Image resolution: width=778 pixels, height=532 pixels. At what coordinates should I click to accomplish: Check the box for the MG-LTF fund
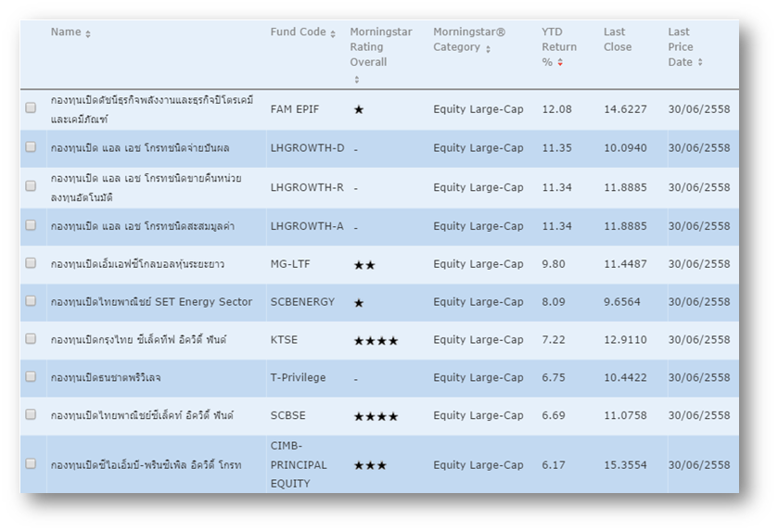point(31,263)
